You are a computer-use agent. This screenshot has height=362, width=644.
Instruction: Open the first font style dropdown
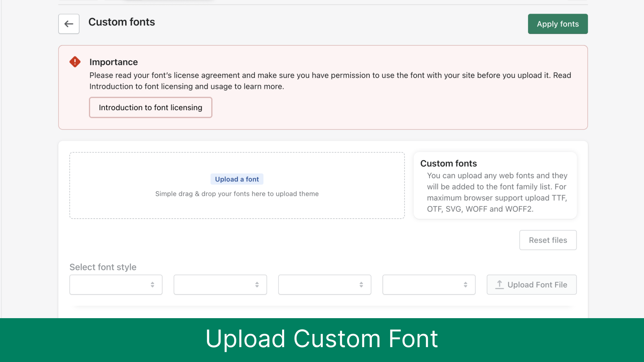[x=116, y=285]
